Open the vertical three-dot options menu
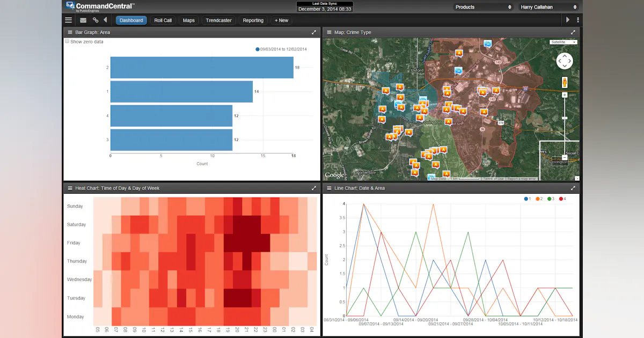This screenshot has width=644, height=338. (x=577, y=20)
